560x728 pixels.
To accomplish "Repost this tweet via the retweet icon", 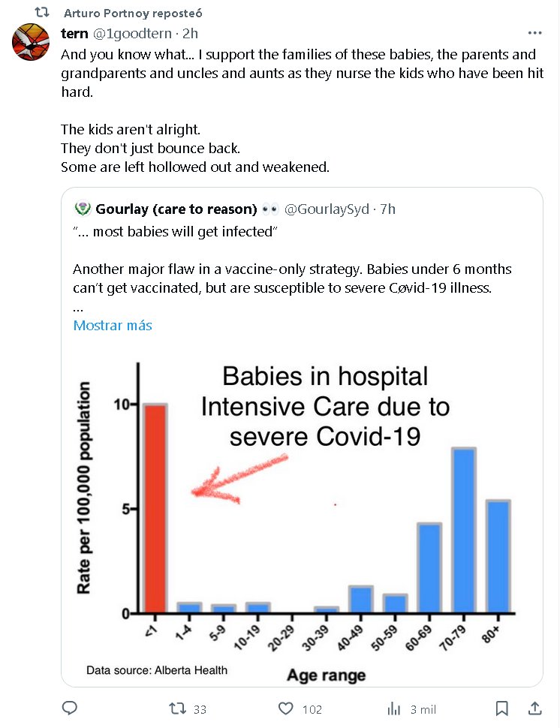I will click(177, 708).
